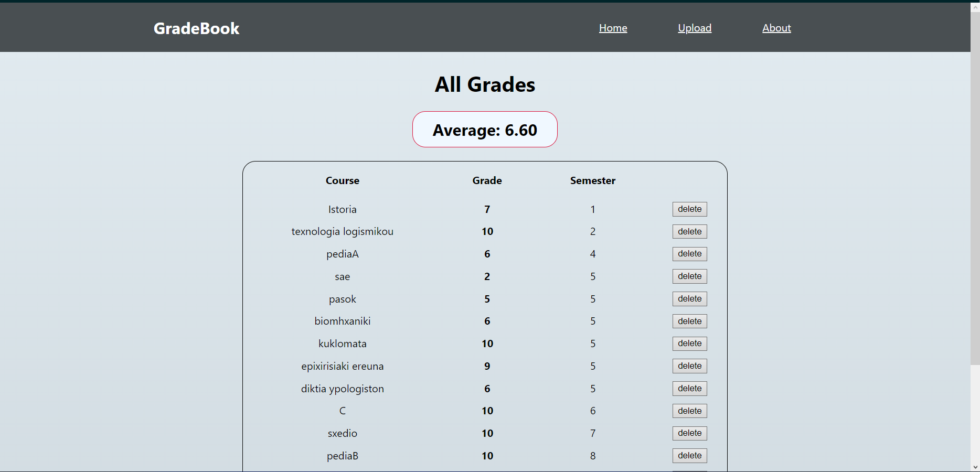Delete the sae course row
This screenshot has height=472, width=980.
(x=689, y=276)
